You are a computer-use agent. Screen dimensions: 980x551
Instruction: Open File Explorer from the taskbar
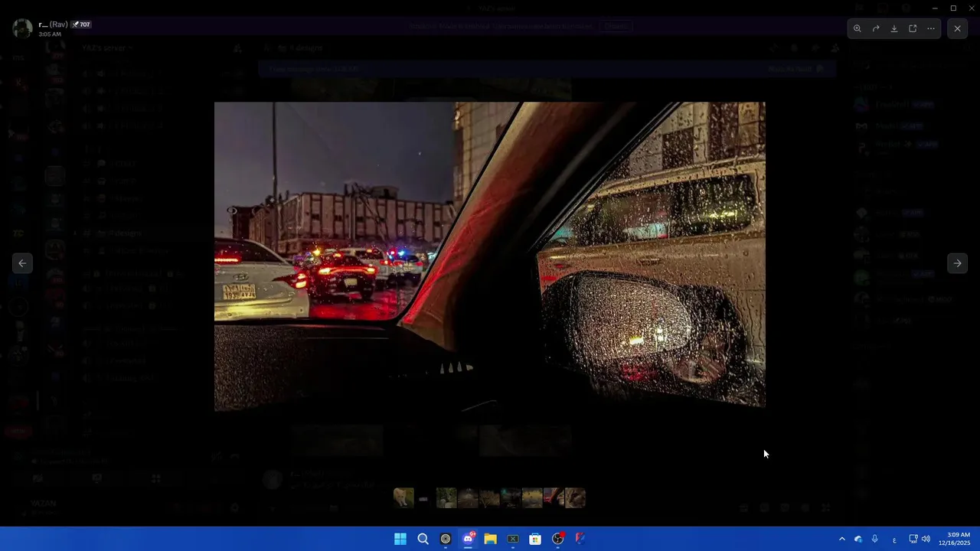pyautogui.click(x=490, y=539)
